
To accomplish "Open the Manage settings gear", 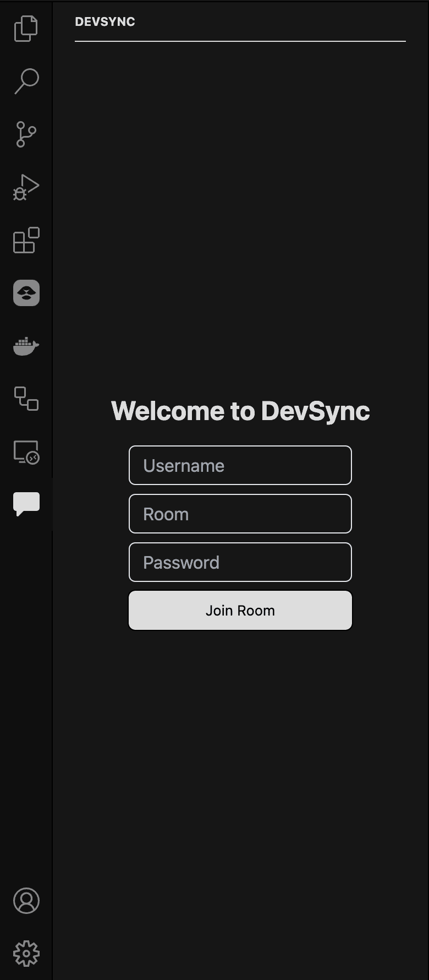I will tap(26, 954).
